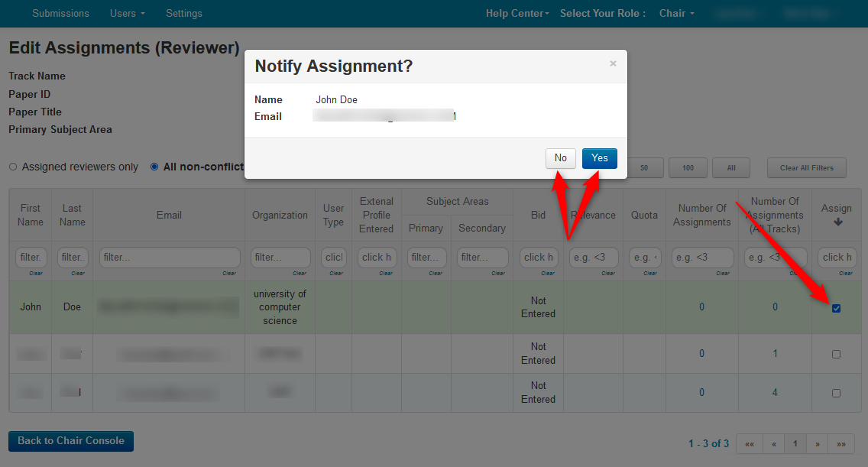Click the Clear All Filters button
This screenshot has width=868, height=467.
click(807, 168)
